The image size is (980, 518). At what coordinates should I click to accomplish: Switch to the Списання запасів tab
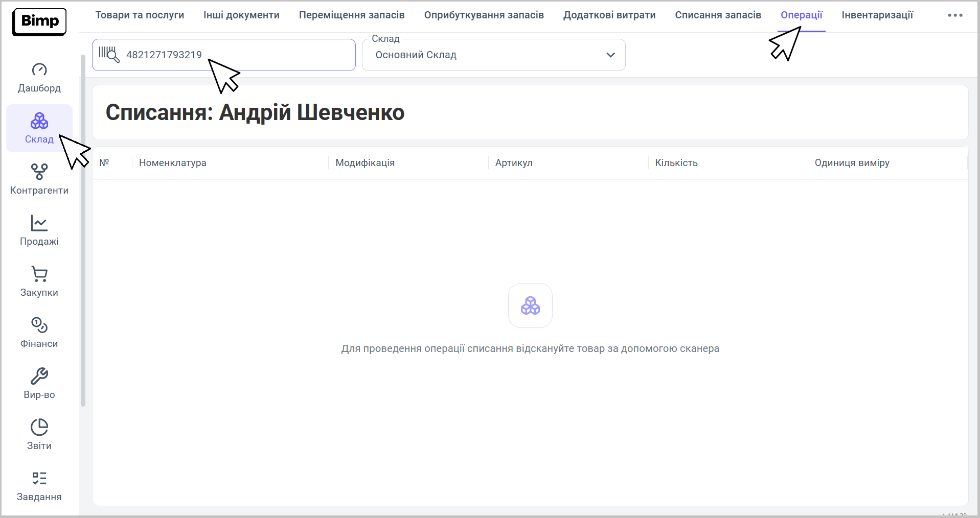pyautogui.click(x=718, y=15)
